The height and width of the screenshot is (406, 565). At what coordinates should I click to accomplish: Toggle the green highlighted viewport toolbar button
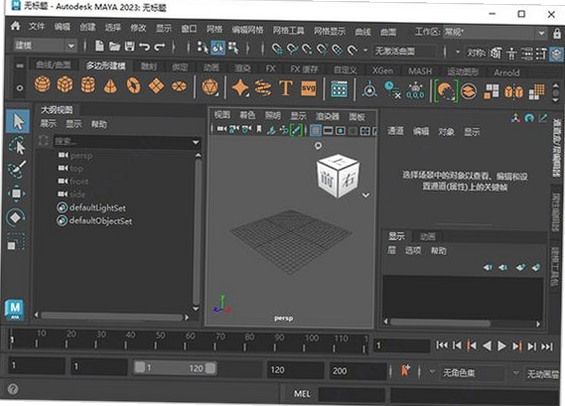pyautogui.click(x=296, y=130)
